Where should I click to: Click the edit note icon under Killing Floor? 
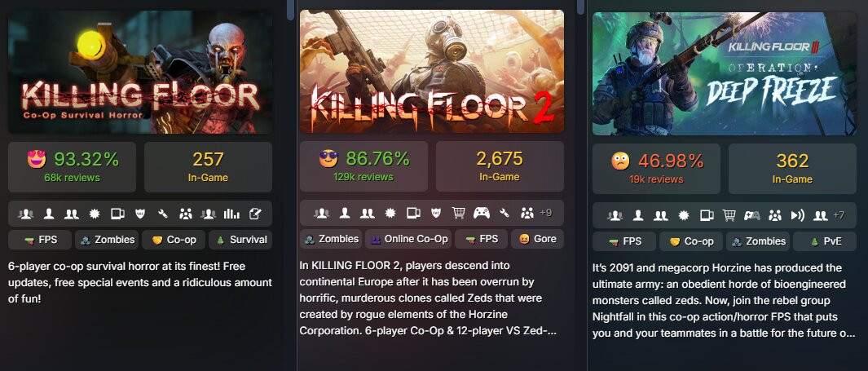click(x=255, y=214)
